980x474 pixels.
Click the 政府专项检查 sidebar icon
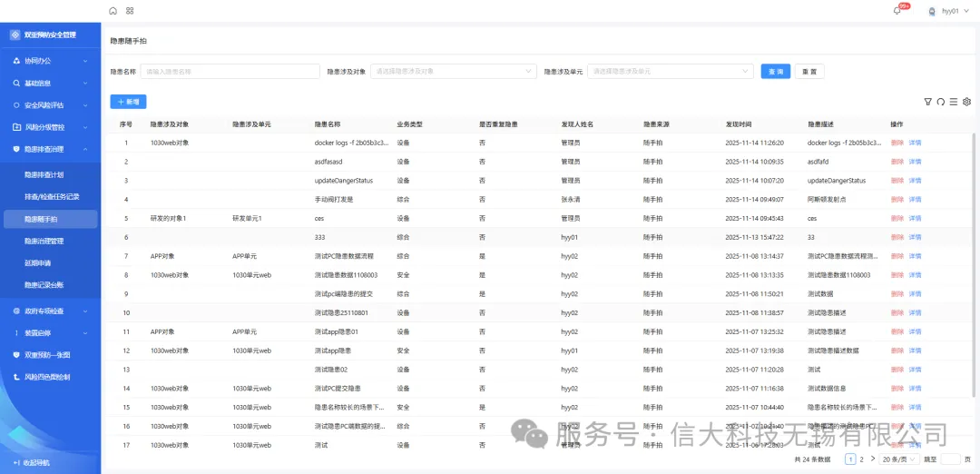click(x=16, y=311)
